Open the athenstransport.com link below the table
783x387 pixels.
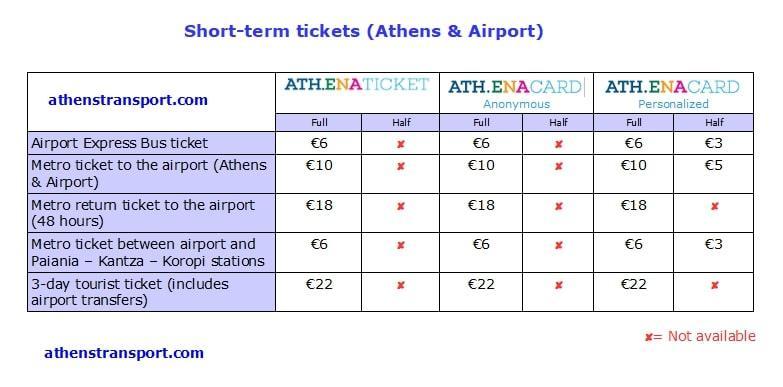coord(124,353)
